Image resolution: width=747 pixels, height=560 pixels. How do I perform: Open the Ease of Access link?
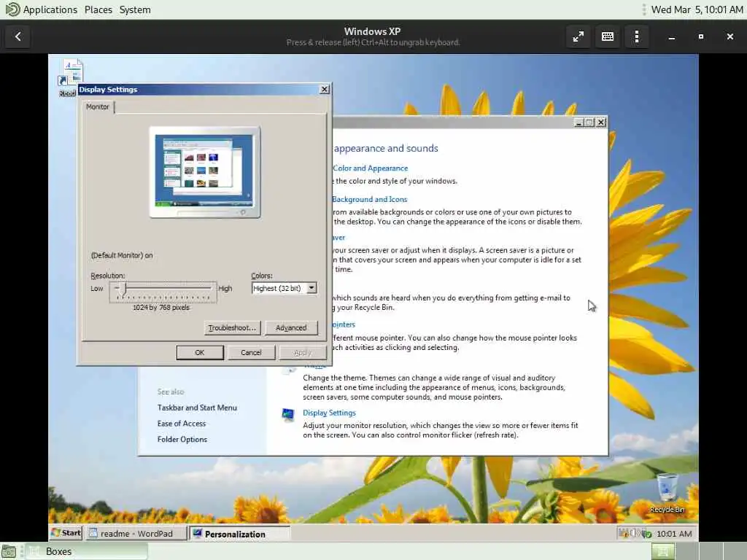tap(182, 424)
